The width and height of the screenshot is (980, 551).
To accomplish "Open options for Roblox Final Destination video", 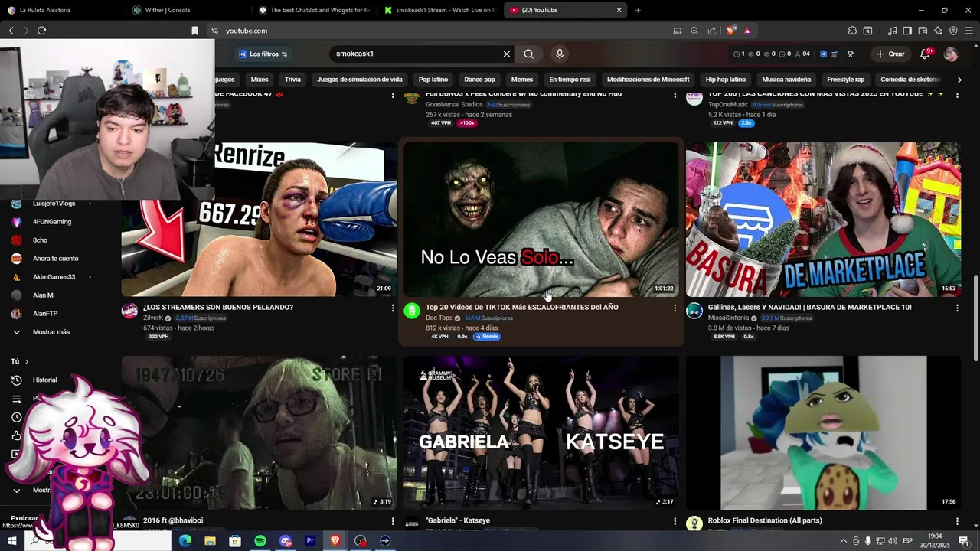I will [x=957, y=521].
